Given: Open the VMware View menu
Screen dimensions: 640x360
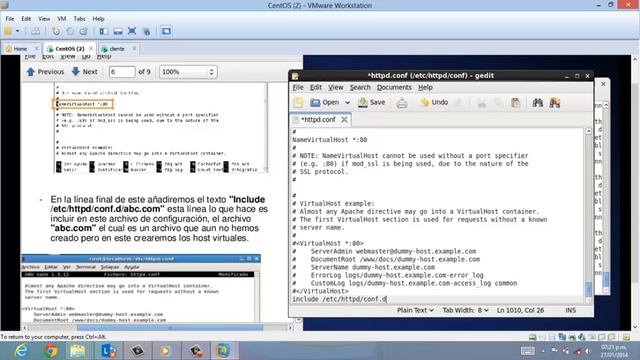Looking at the screenshot, I should coord(44,19).
